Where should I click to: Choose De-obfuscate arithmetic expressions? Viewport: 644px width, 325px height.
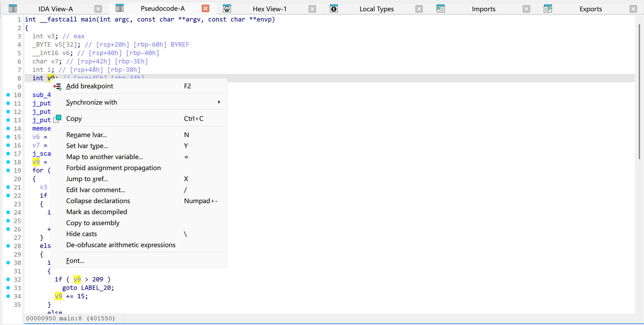tap(121, 245)
